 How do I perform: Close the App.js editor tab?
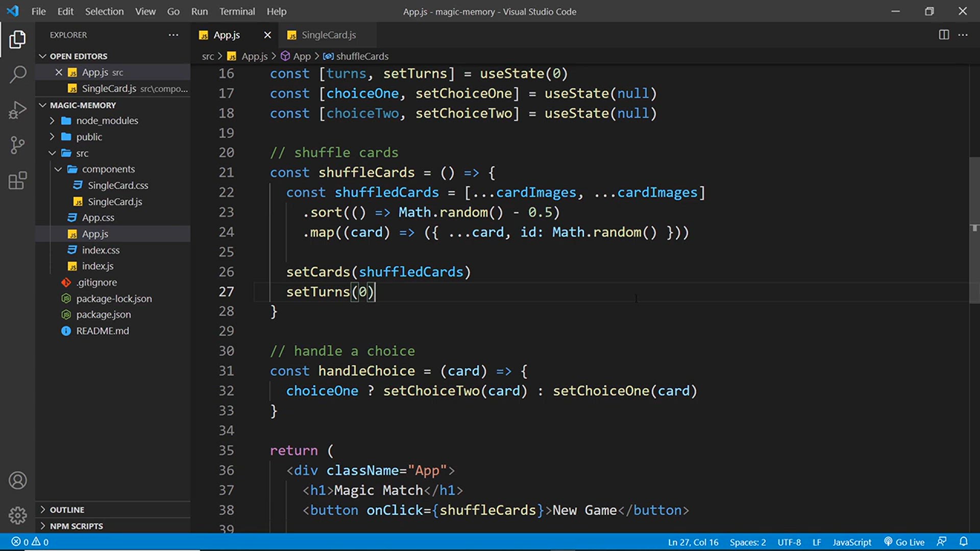pyautogui.click(x=267, y=35)
